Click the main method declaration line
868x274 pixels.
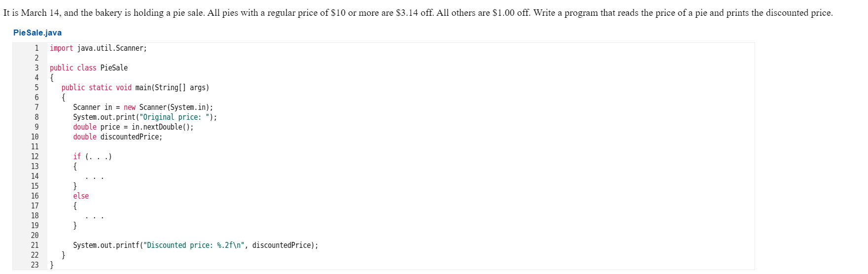(x=135, y=88)
